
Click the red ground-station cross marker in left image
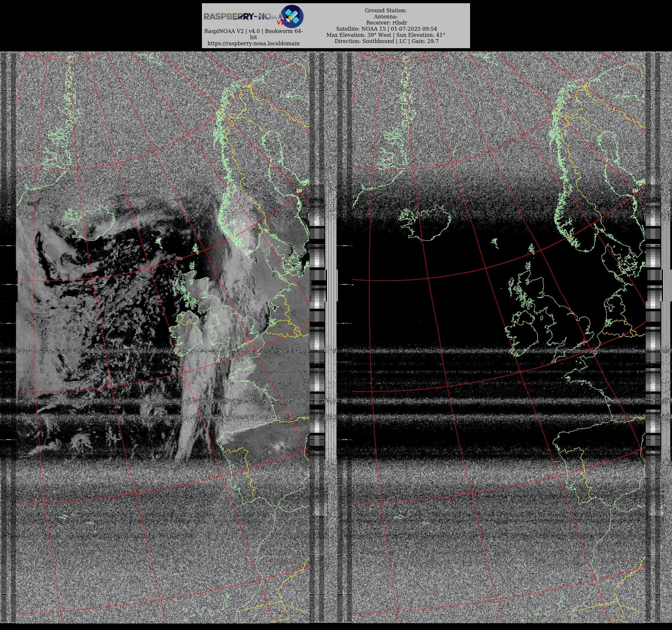[249, 342]
